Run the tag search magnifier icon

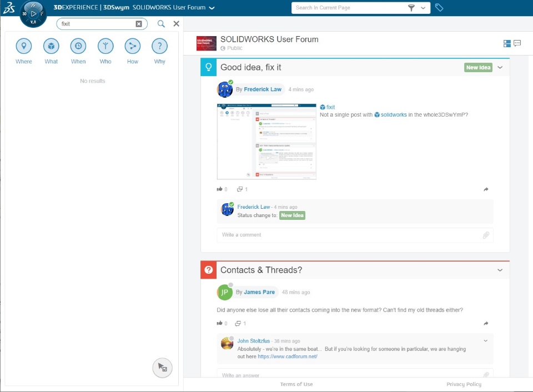point(161,24)
